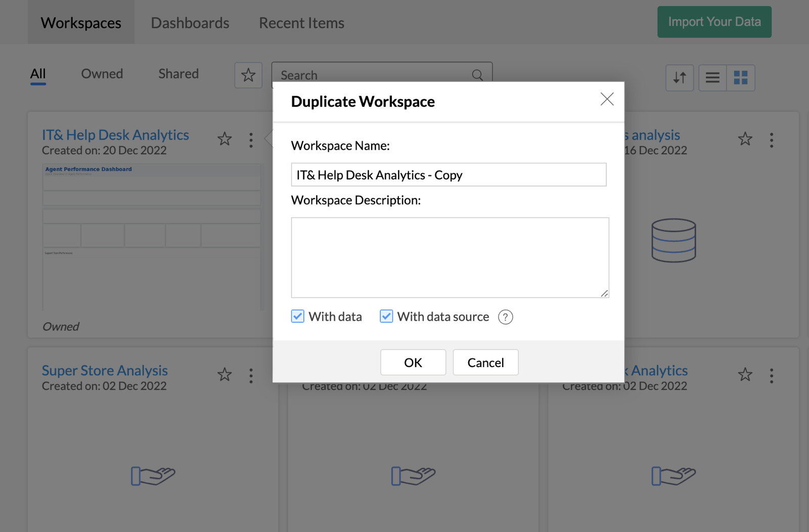This screenshot has width=809, height=532.
Task: Open the three-dot menu on the rightmost Analytics card
Action: click(772, 375)
